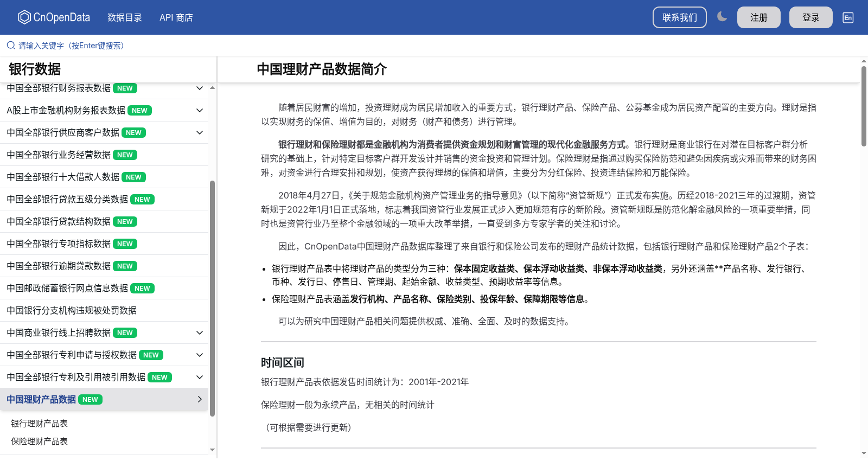Click main page scrollbar up arrow

point(864,61)
